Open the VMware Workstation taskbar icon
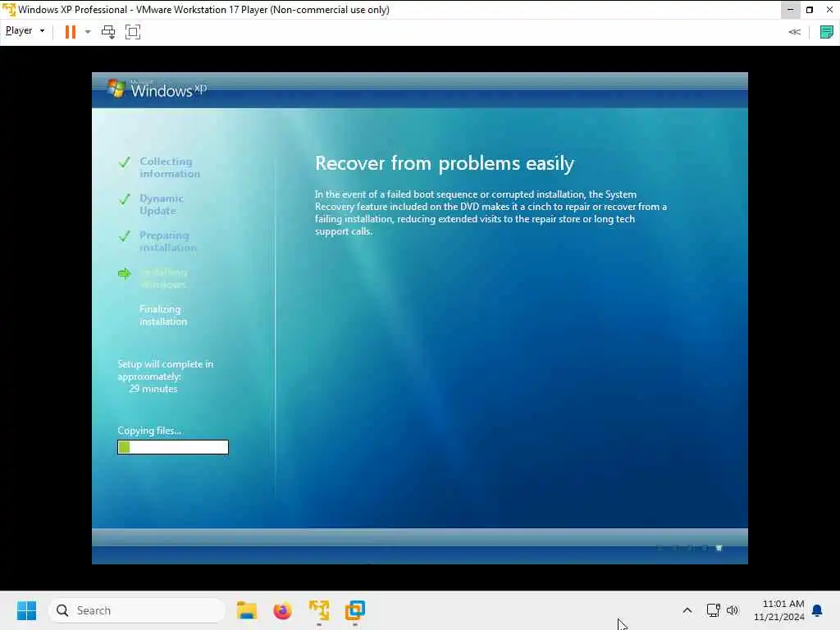 tap(354, 610)
